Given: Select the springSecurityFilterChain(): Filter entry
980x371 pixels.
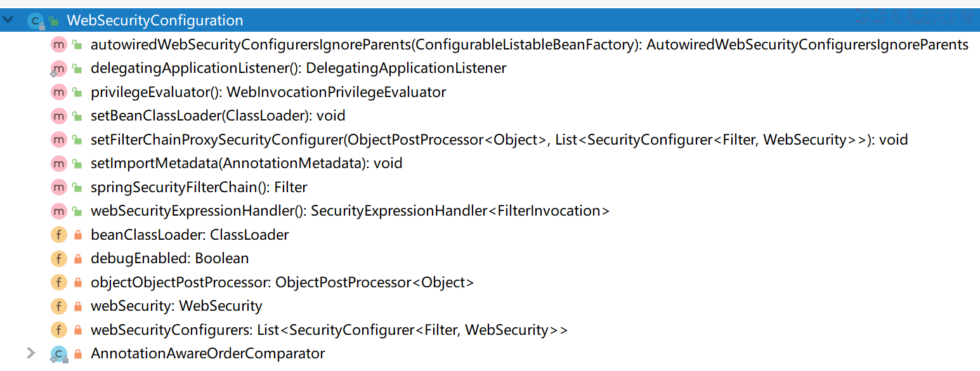Looking at the screenshot, I should coord(199,187).
